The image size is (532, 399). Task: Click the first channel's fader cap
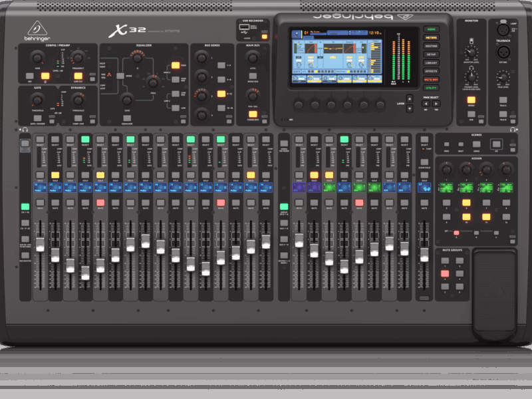click(x=40, y=245)
